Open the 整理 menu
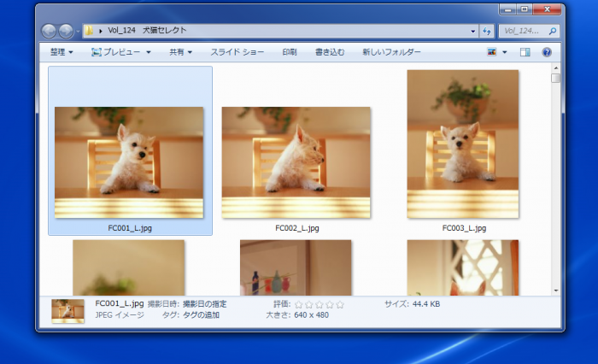Image resolution: width=598 pixels, height=364 pixels. 62,52
